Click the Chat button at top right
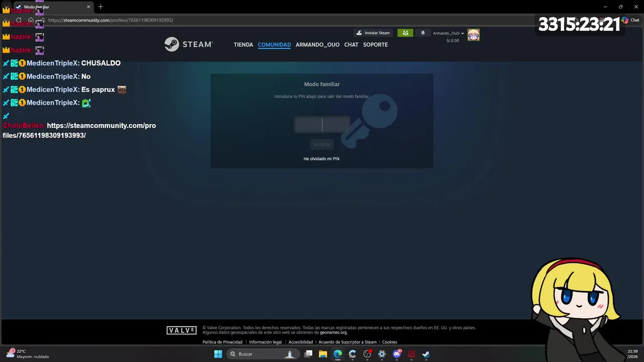 (630, 20)
